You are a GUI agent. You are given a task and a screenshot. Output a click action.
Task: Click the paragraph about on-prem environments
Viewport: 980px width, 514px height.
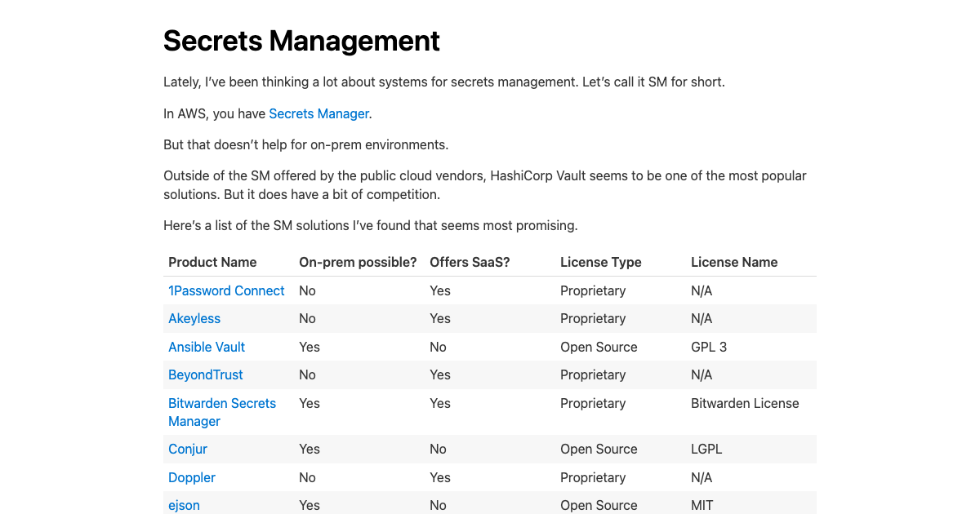(x=306, y=144)
